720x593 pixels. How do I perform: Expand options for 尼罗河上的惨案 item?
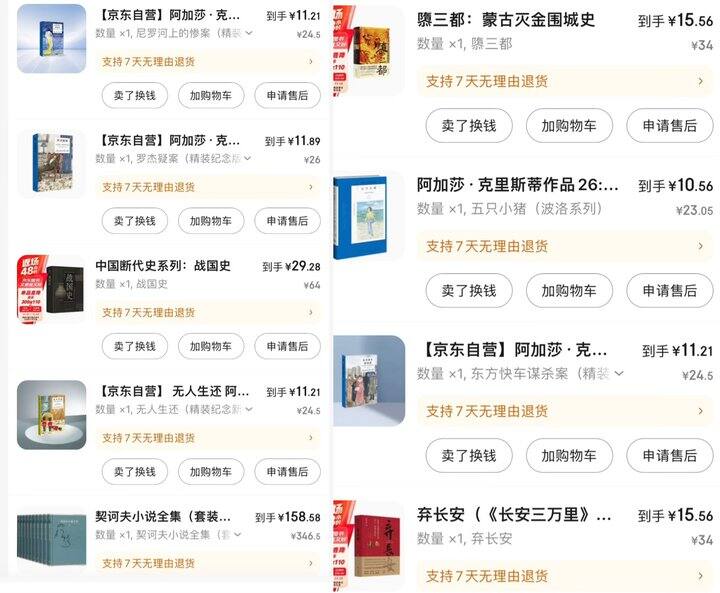249,33
